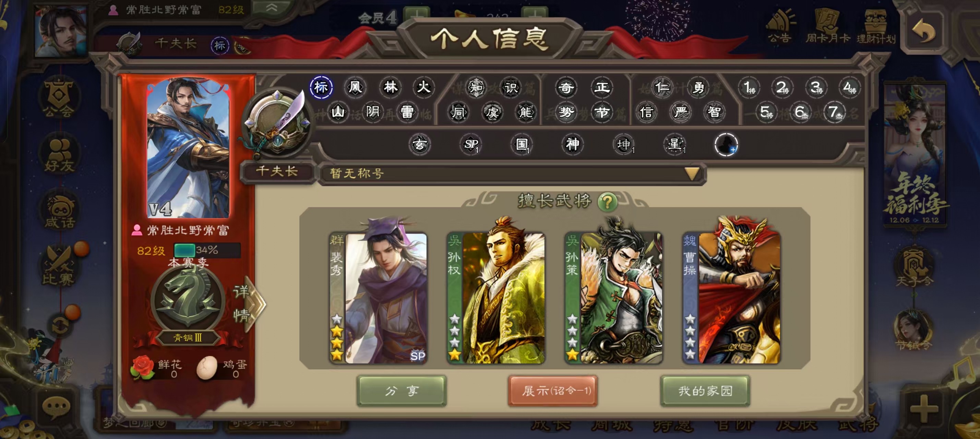Select the 风 mode badge
The width and height of the screenshot is (980, 439).
(355, 87)
